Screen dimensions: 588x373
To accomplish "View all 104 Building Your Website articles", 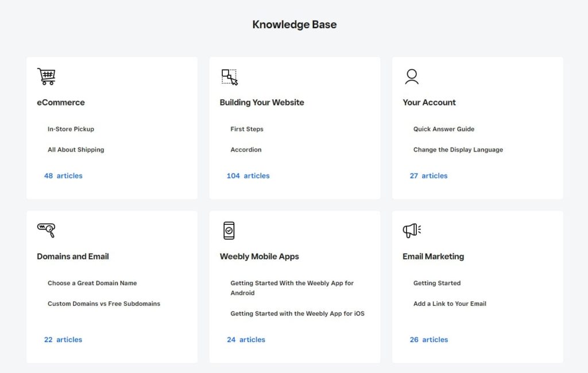I will pyautogui.click(x=248, y=176).
